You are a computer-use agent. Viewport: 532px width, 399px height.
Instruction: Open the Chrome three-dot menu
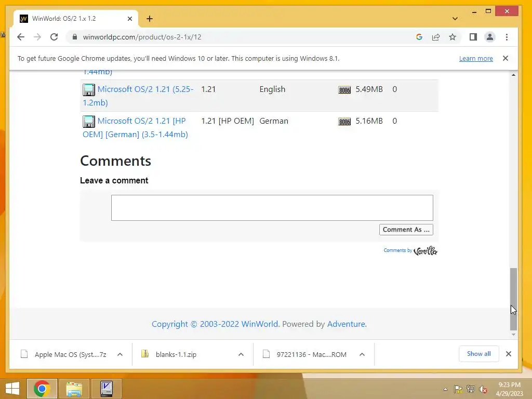click(x=507, y=37)
